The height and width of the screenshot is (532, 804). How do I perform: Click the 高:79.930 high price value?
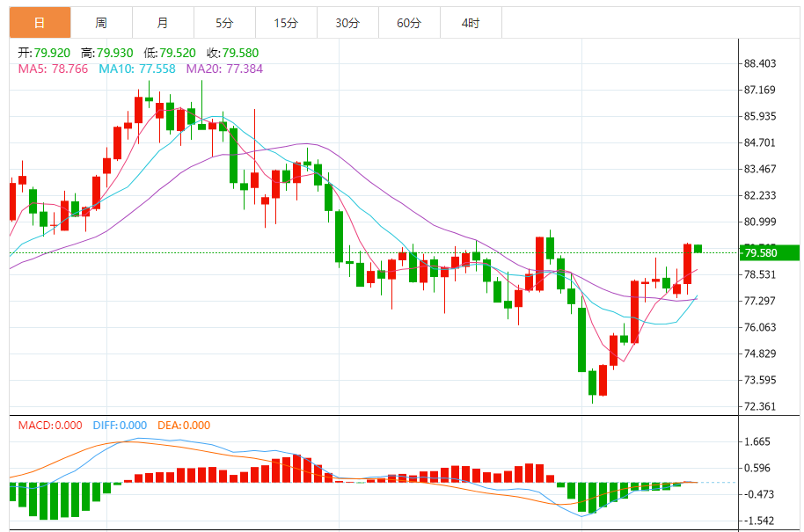[x=106, y=53]
